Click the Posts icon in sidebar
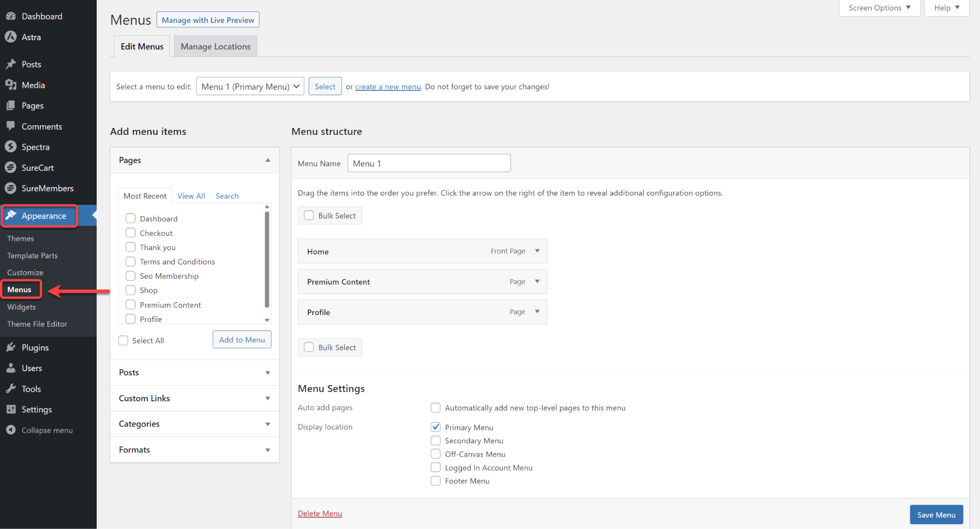Screen dimensions: 980x529 pyautogui.click(x=11, y=64)
